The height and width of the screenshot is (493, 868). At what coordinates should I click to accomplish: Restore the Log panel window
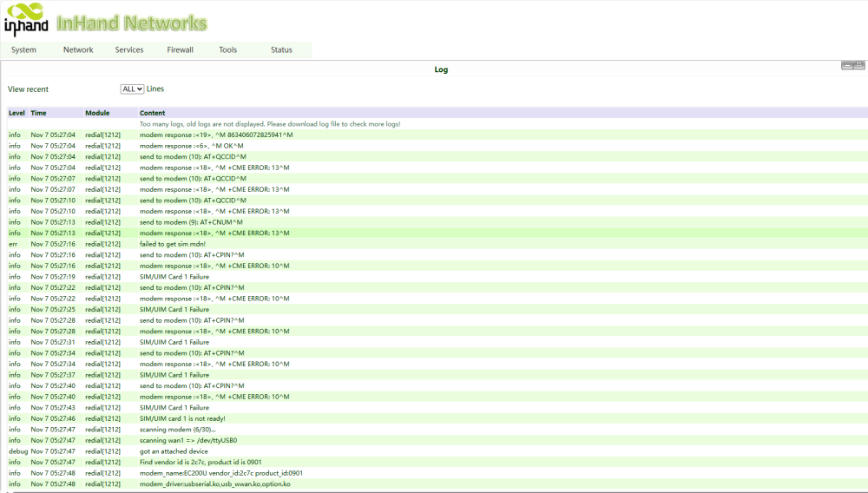tap(858, 66)
